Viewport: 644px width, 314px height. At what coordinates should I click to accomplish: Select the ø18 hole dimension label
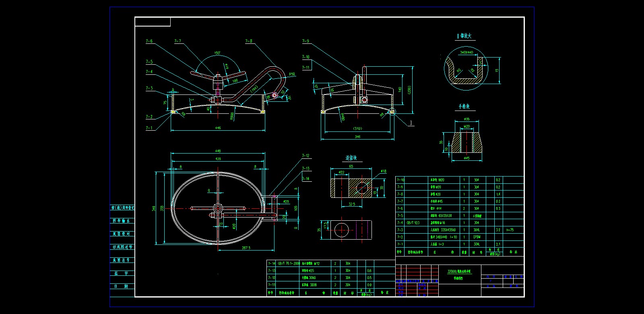(383, 171)
